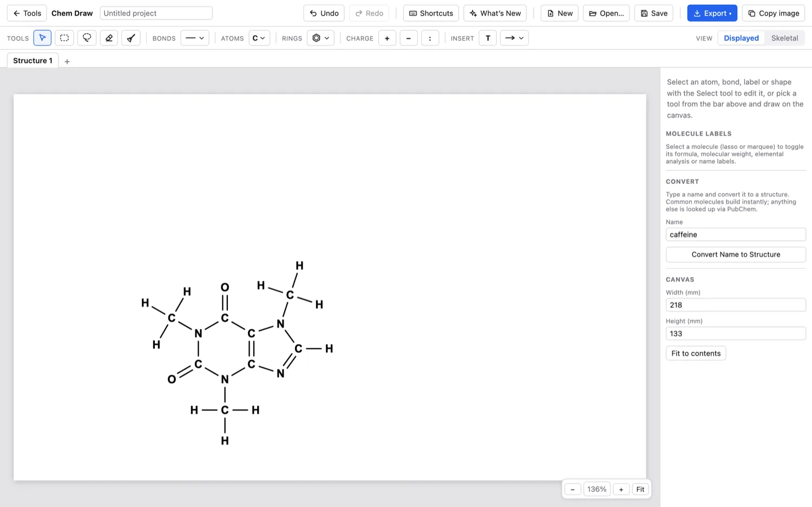Zoom out with the minus button
The image size is (812, 507).
[573, 489]
